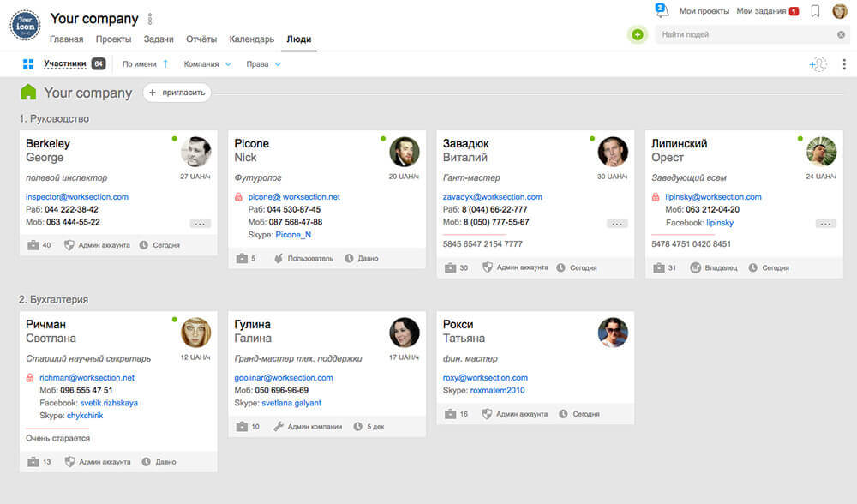Click owner role icon on Липинский card
Viewport: 857px width, 504px height.
695,267
